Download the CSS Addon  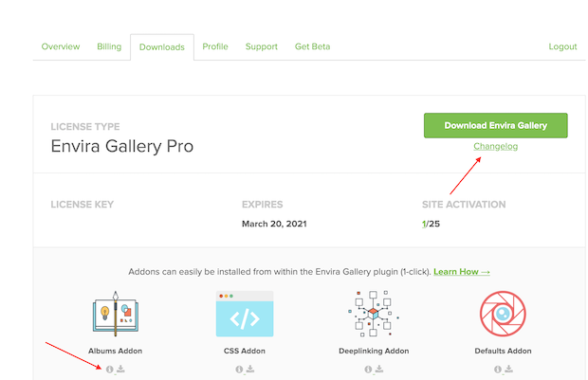(x=250, y=369)
